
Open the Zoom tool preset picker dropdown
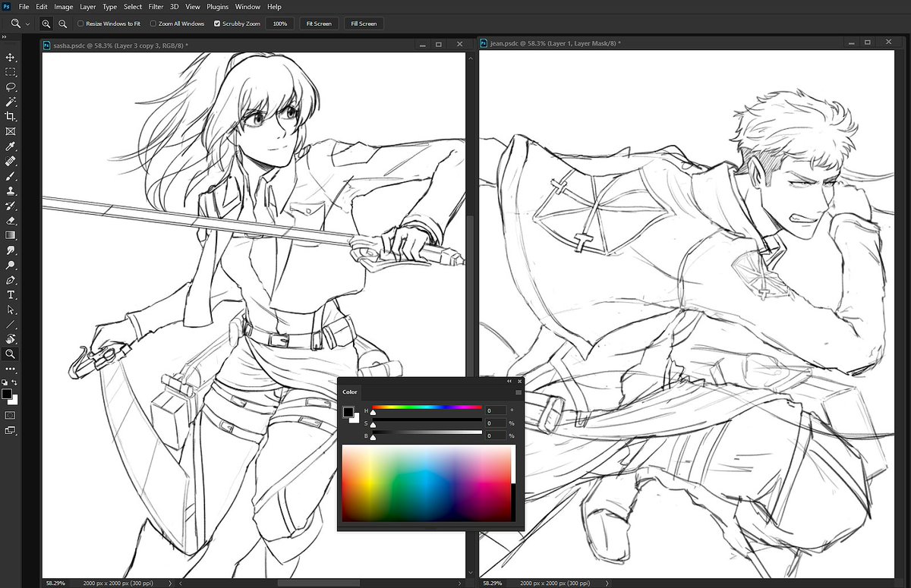pyautogui.click(x=28, y=24)
